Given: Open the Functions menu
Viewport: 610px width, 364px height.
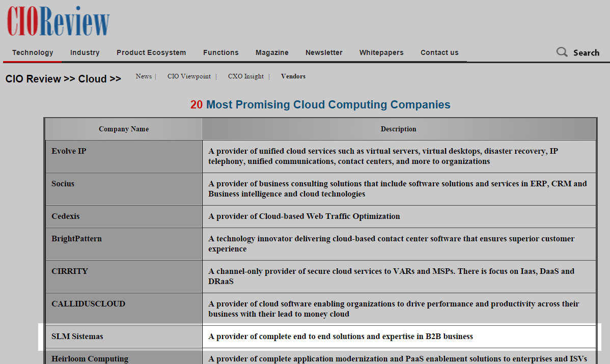Looking at the screenshot, I should [220, 52].
